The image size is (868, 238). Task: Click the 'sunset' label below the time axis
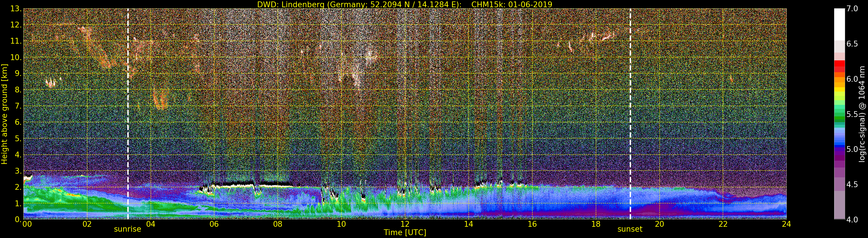[x=630, y=229]
